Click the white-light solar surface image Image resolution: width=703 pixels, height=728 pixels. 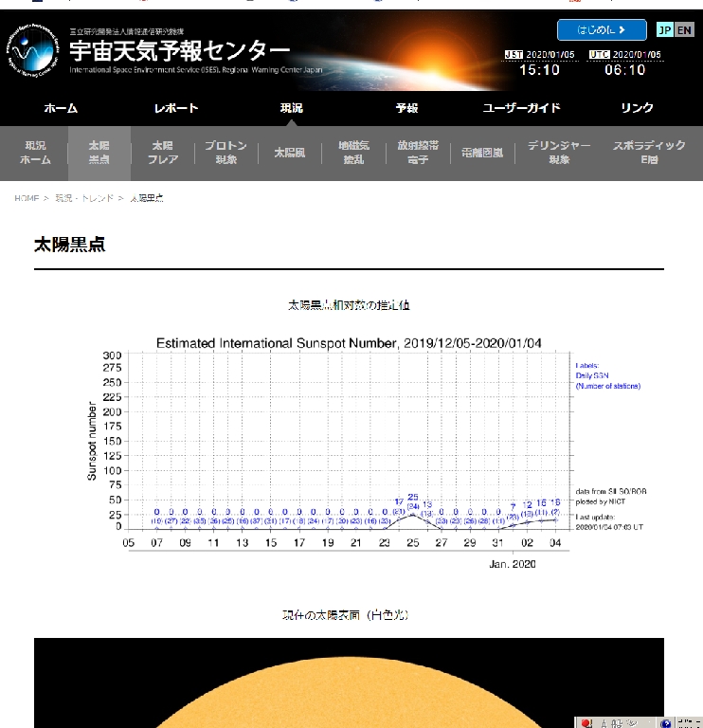point(349,682)
